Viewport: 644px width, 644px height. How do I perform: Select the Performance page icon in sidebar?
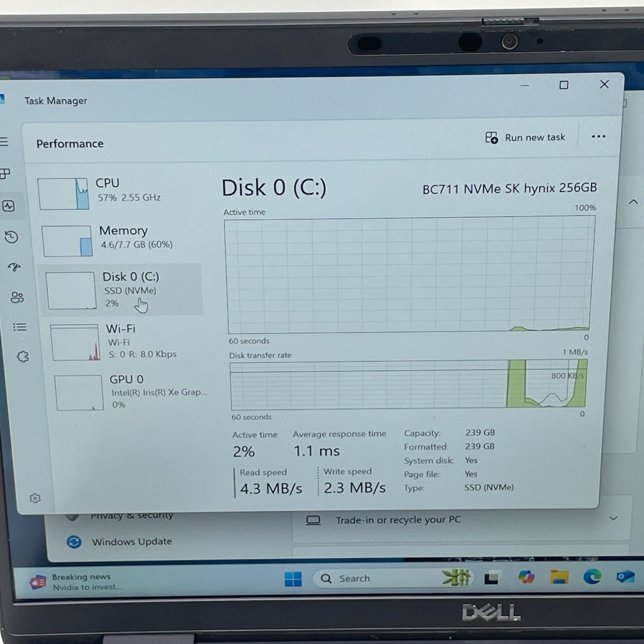(9, 206)
